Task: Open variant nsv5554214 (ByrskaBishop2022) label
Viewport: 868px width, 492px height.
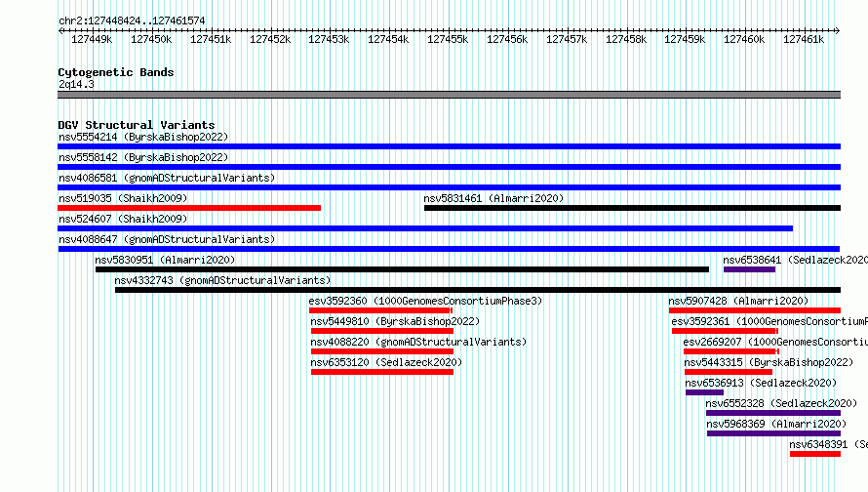Action: click(143, 137)
